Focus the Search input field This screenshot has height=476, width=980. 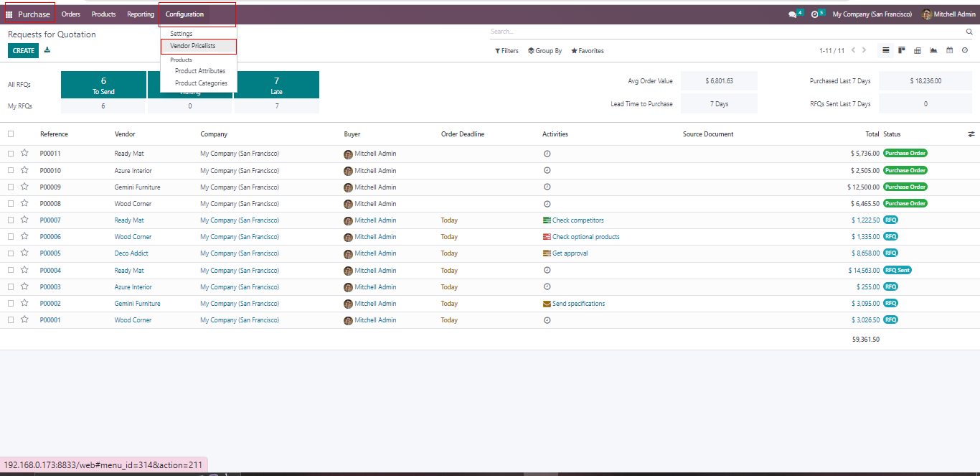point(725,32)
